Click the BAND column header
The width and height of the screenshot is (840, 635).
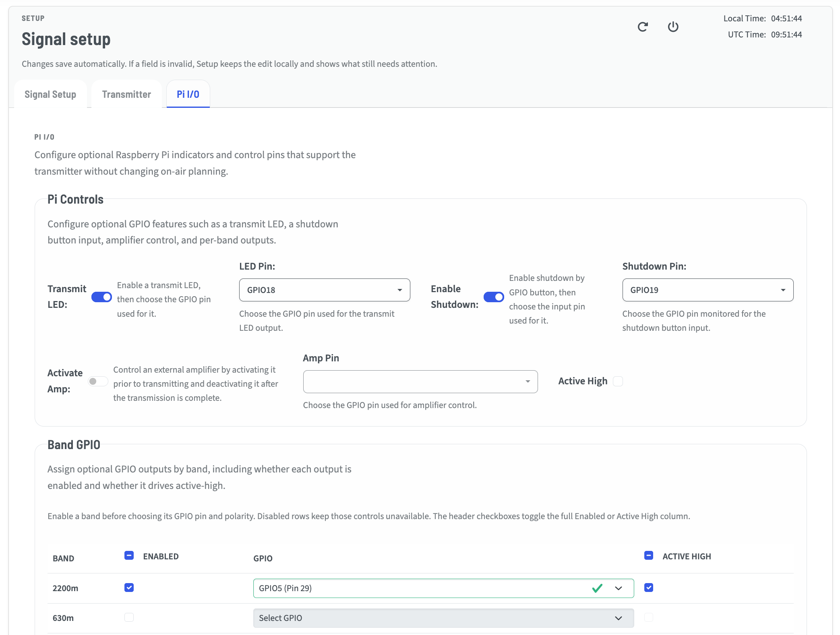pyautogui.click(x=64, y=559)
